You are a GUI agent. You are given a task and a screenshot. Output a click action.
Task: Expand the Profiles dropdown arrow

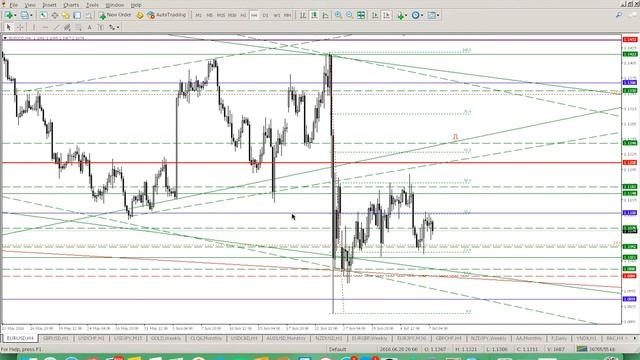31,16
